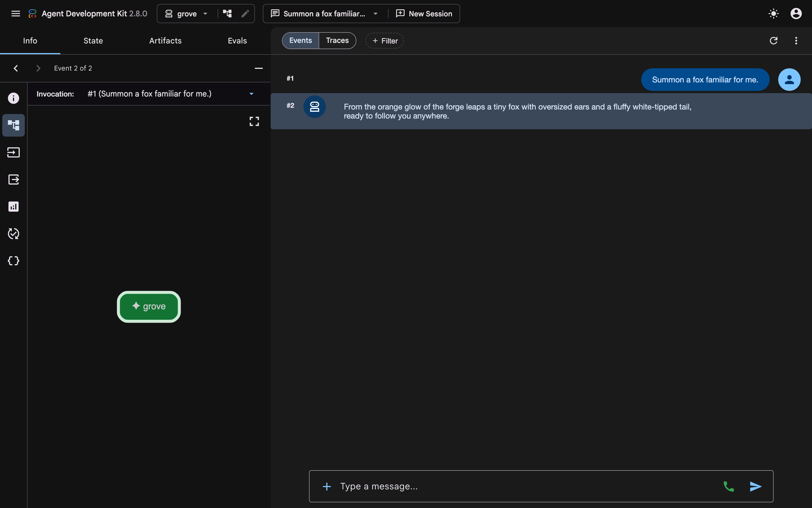Select the grove node in the graph

(149, 306)
